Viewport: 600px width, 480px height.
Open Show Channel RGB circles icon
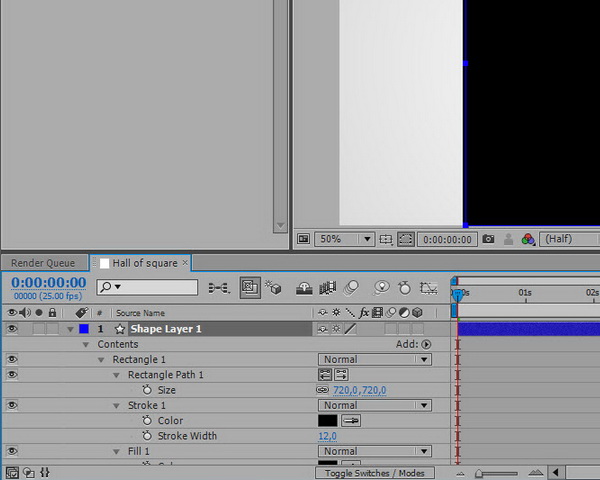pos(528,240)
